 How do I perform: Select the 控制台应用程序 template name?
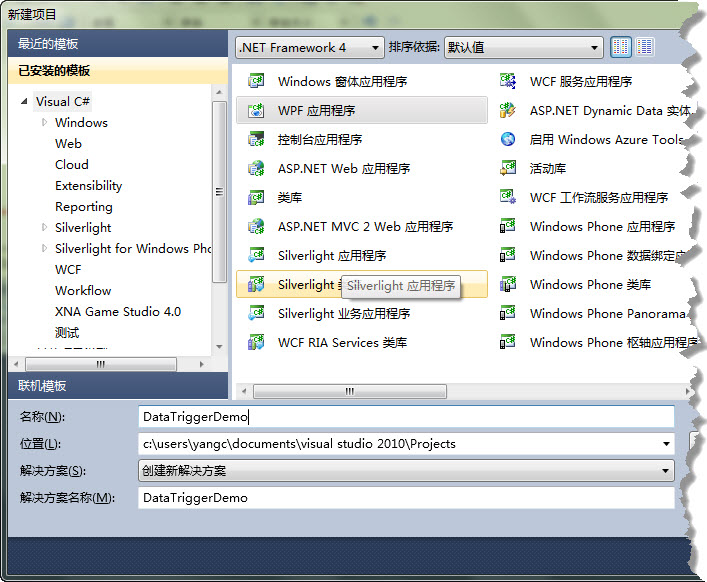coord(320,139)
